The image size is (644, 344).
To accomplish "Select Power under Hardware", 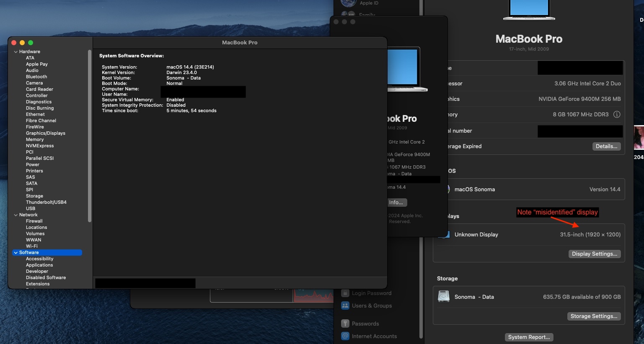I will (33, 165).
